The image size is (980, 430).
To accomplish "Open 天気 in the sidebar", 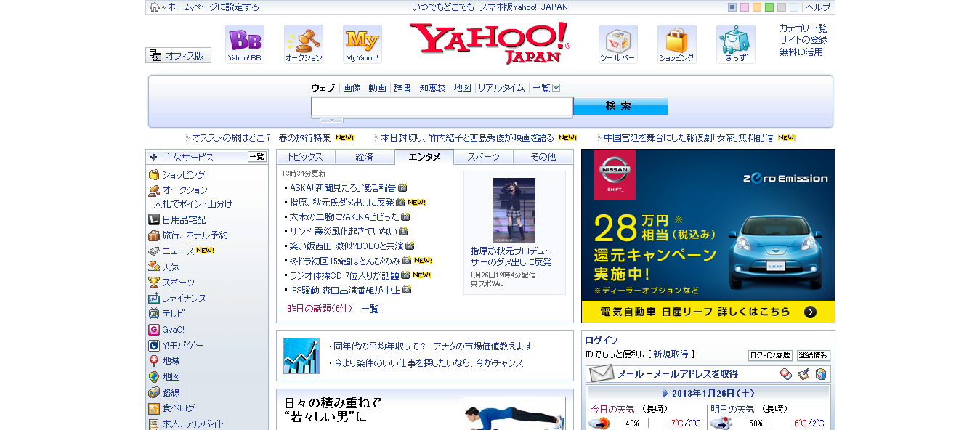I will coord(171,267).
